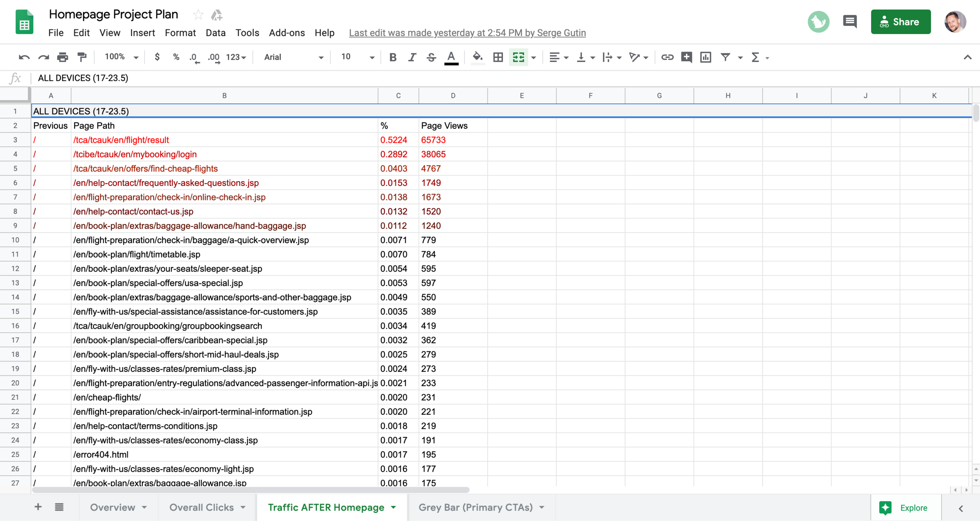Click the Google account avatar
Image resolution: width=980 pixels, height=523 pixels.
(x=955, y=22)
